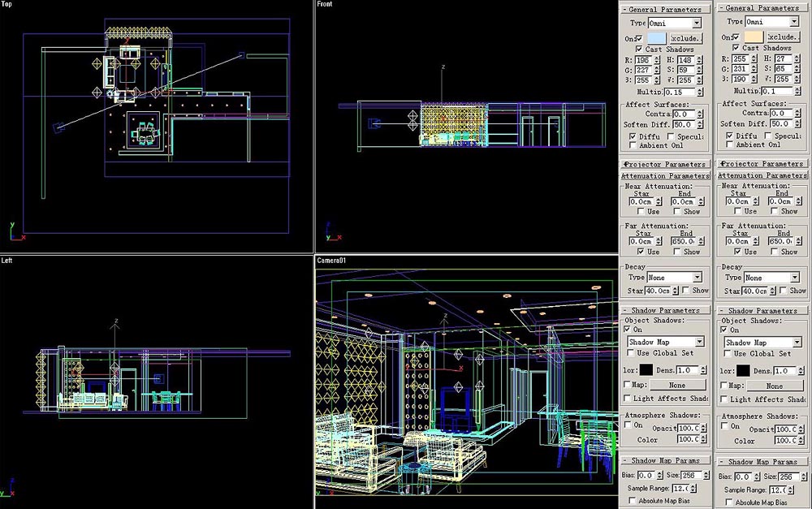The height and width of the screenshot is (509, 812).
Task: Enable Near Attenuation Use checkbox in left panel
Action: [641, 211]
